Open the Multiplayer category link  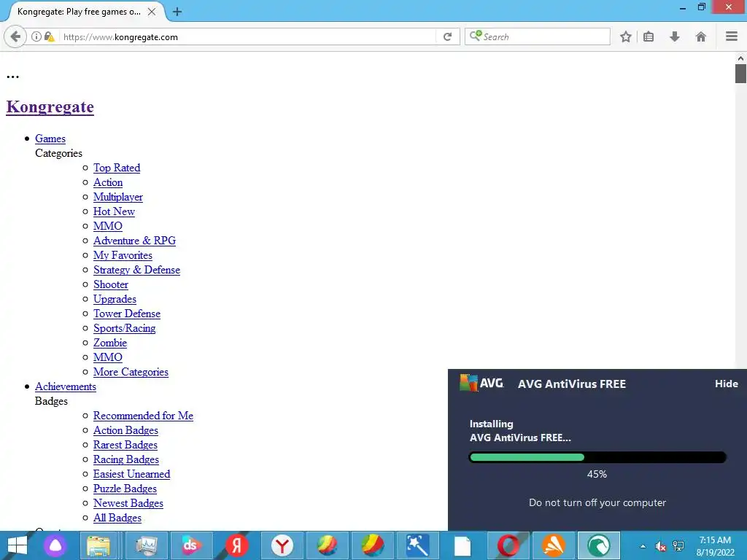[117, 197]
